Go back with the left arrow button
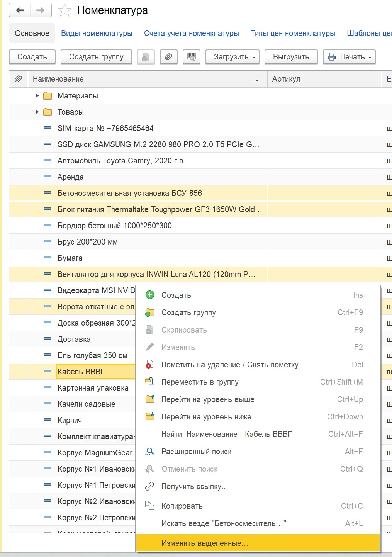This screenshot has height=557, width=392. pyautogui.click(x=20, y=10)
